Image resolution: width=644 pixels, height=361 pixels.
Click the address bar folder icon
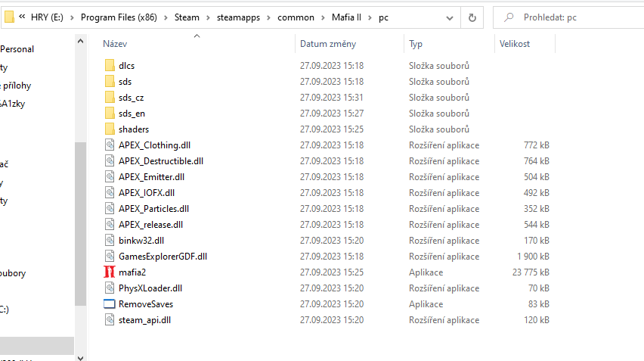(x=9, y=17)
